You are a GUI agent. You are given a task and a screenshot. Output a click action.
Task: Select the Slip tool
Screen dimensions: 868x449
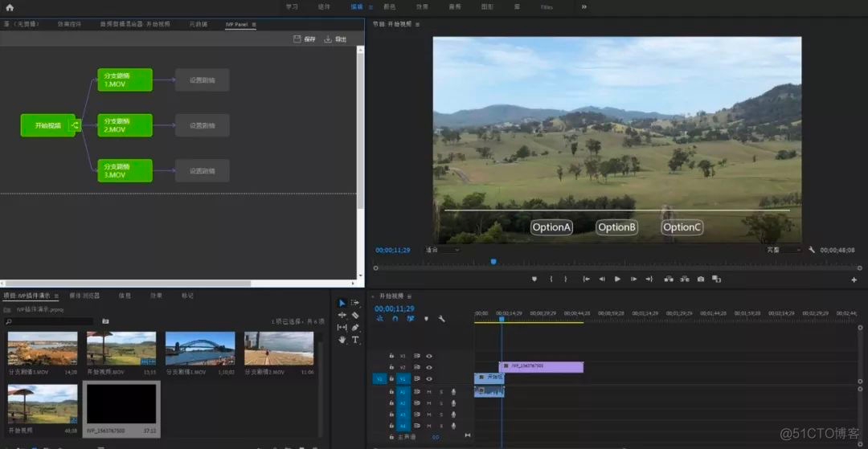pos(342,327)
